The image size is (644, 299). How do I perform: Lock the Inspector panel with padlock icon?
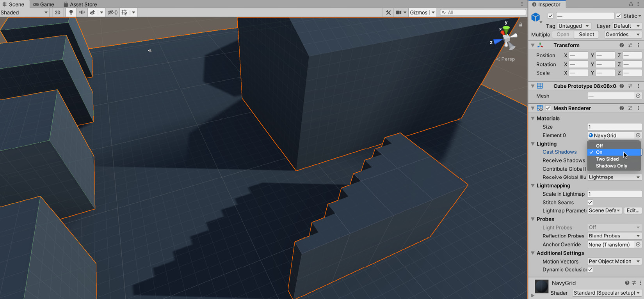[x=631, y=4]
